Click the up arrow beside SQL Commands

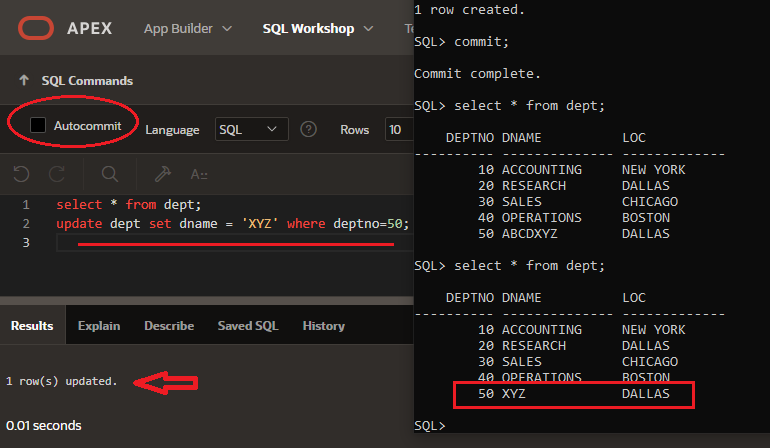point(23,81)
